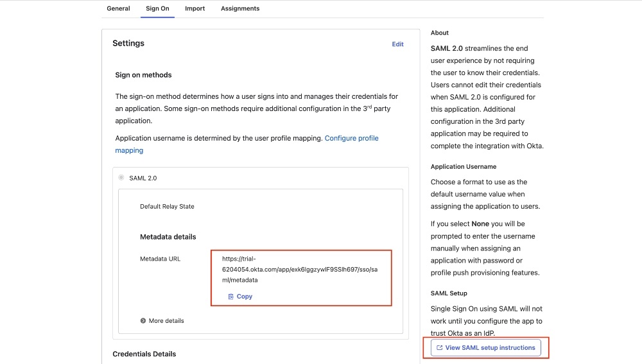The height and width of the screenshot is (364, 642).
Task: Click the More details label
Action: click(x=166, y=320)
